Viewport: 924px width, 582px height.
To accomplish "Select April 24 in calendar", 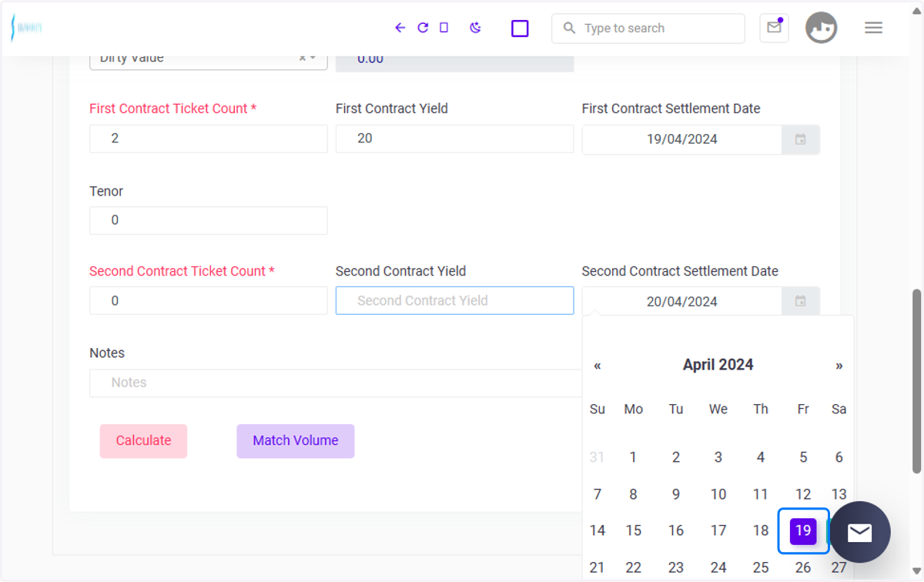I will [x=718, y=568].
